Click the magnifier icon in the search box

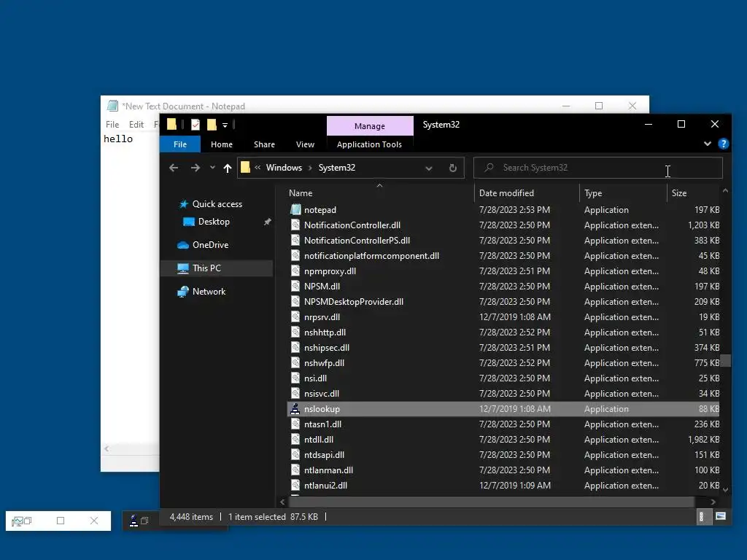pos(489,167)
